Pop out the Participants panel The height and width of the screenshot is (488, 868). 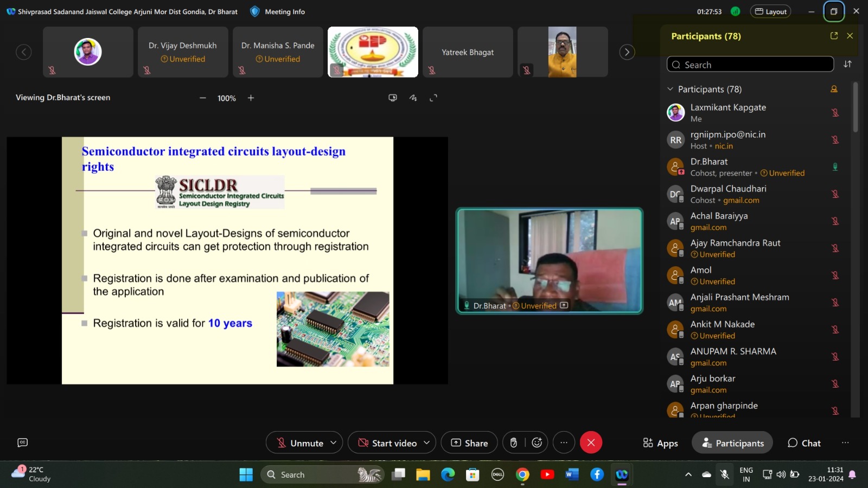click(x=834, y=36)
